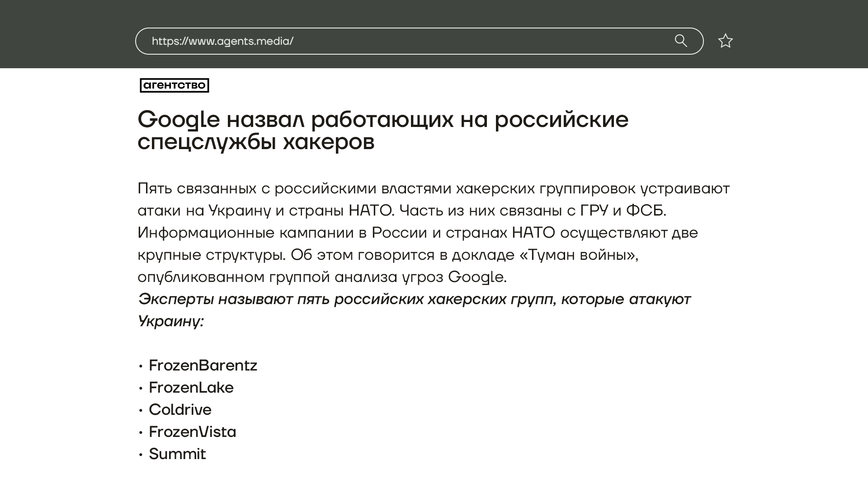Click the agents.media URL address field
The height and width of the screenshot is (488, 868).
(222, 41)
